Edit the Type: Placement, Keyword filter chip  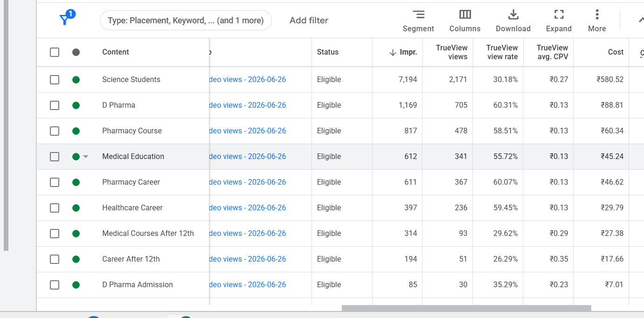coord(186,21)
